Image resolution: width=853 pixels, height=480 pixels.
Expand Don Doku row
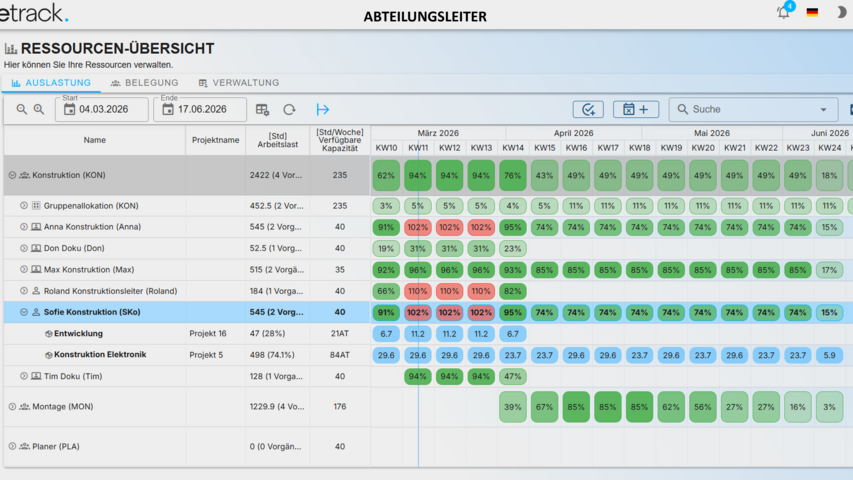point(23,248)
